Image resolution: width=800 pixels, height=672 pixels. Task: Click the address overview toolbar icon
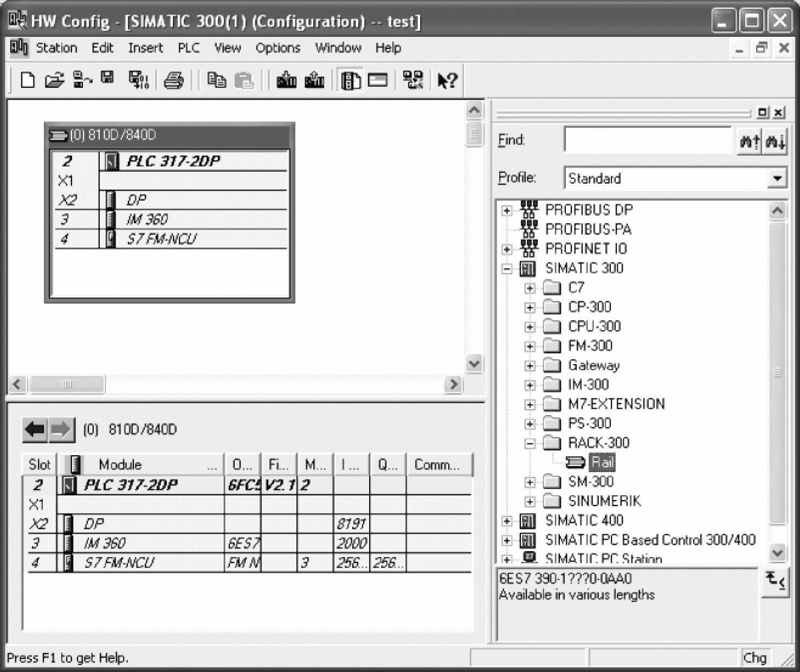tap(378, 80)
